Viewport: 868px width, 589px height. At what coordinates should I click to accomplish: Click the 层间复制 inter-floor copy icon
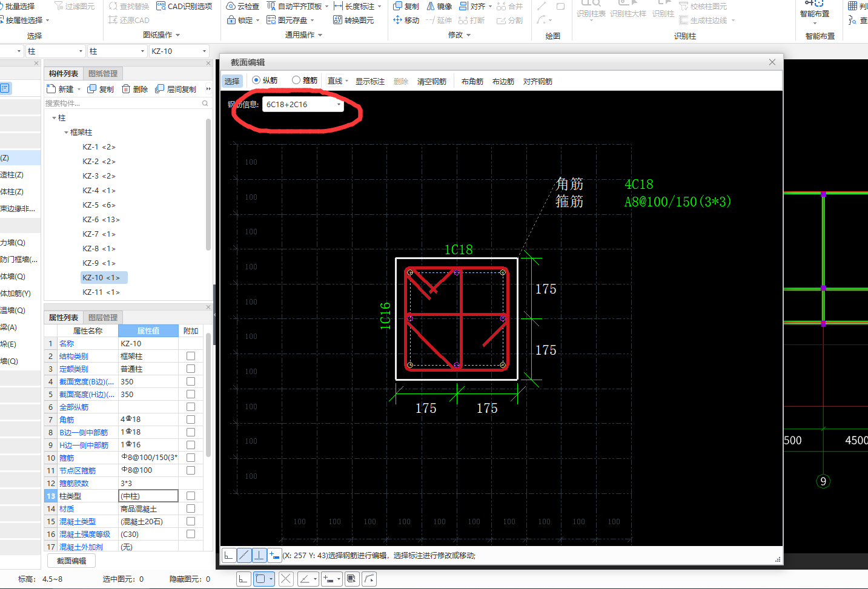point(160,89)
